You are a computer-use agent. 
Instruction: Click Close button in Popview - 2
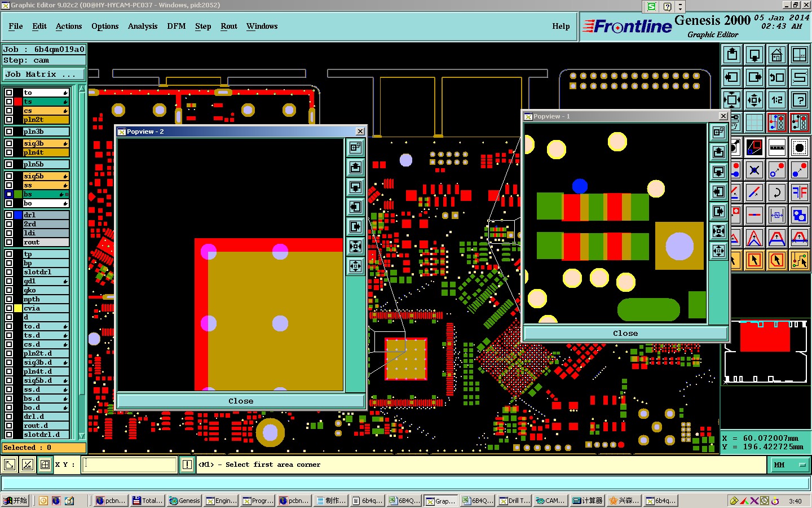click(x=241, y=401)
